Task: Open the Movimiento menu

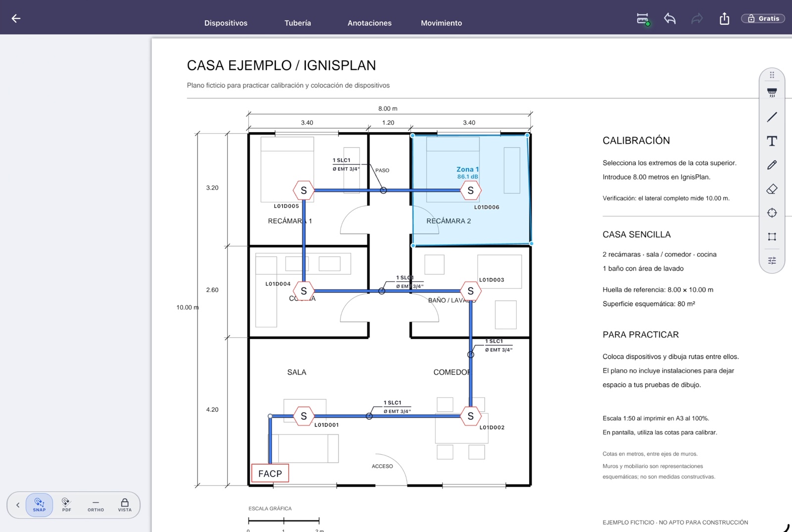Action: [441, 23]
